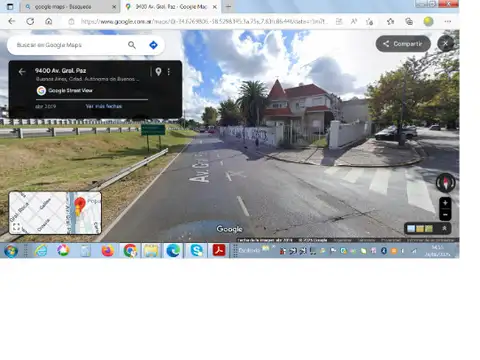Expand the minimap to full screen
The width and height of the screenshot is (480, 360).
(x=16, y=227)
